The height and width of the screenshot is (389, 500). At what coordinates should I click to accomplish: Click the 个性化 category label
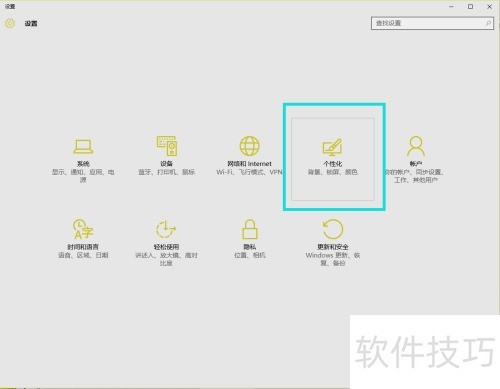pyautogui.click(x=333, y=164)
